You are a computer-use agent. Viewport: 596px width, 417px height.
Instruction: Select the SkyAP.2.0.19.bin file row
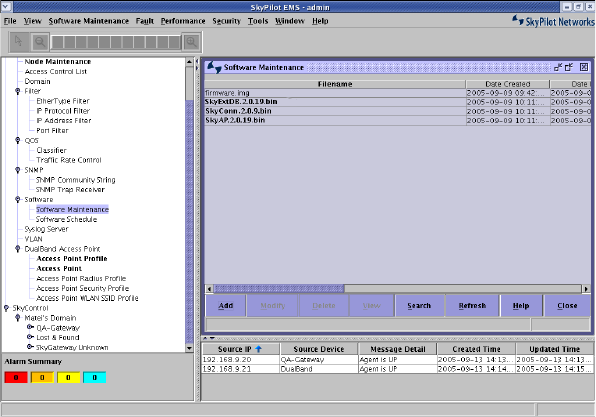[x=398, y=120]
